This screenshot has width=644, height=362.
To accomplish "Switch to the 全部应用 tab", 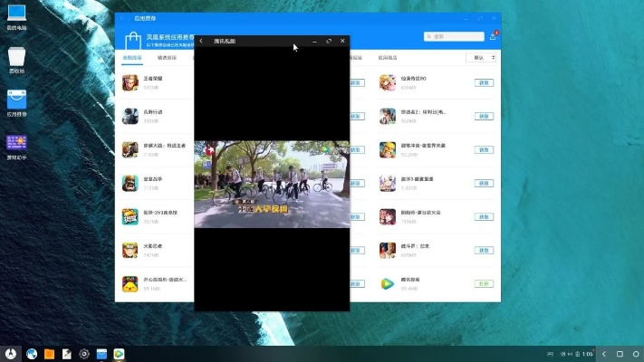I will [x=132, y=58].
